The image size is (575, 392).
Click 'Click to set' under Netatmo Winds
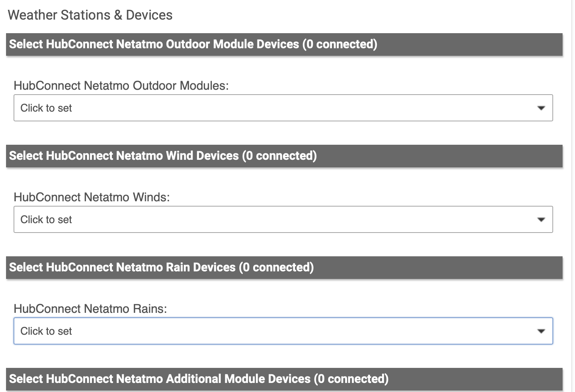[x=46, y=220]
